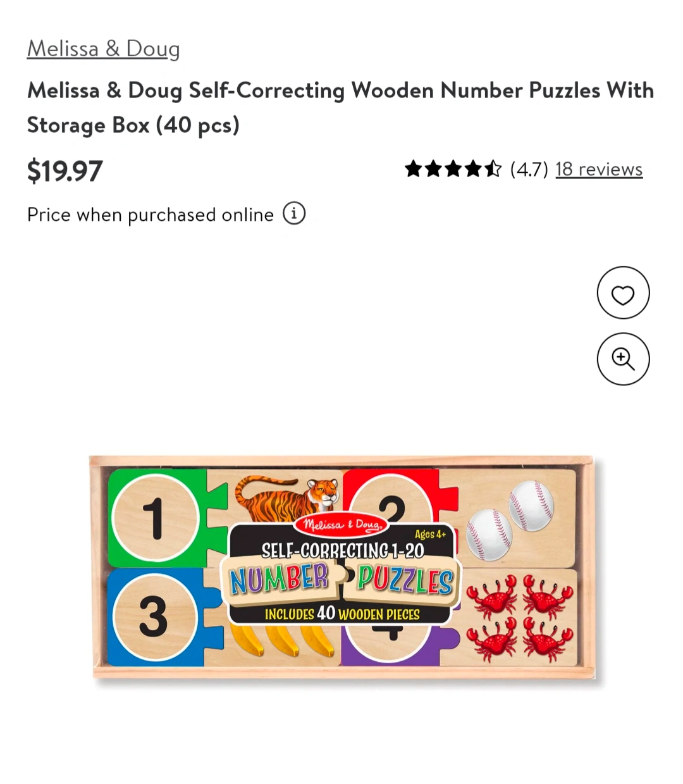Click the number 1 puzzle piece
Screen dimensions: 683x784
click(155, 518)
